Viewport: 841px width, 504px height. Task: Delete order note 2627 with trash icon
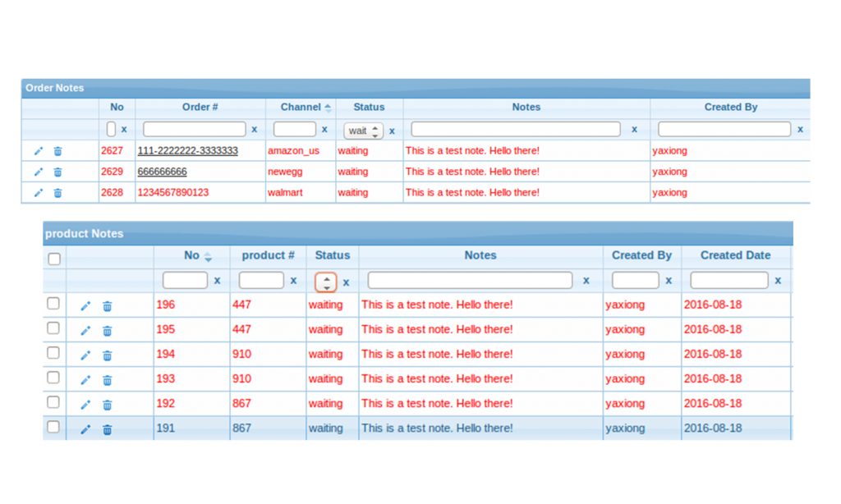click(x=58, y=151)
